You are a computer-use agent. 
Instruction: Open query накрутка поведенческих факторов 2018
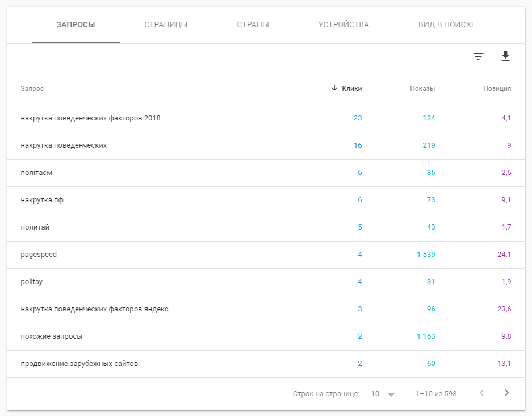tap(266, 118)
